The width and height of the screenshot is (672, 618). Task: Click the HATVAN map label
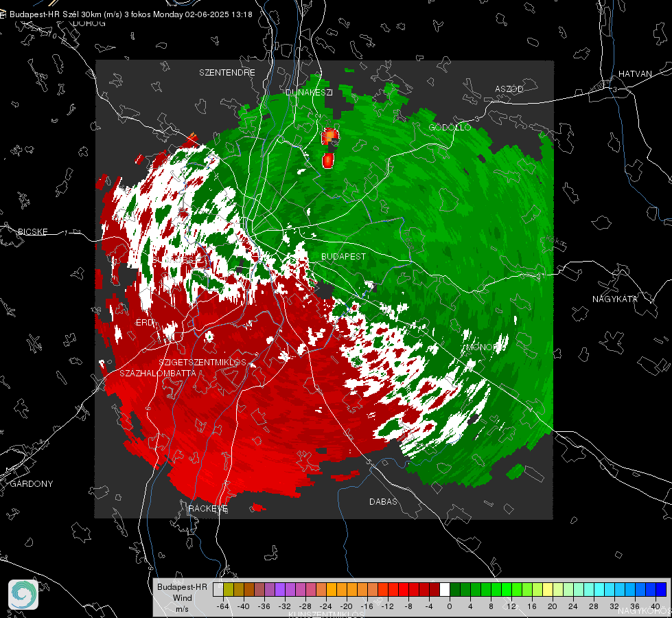tap(635, 73)
